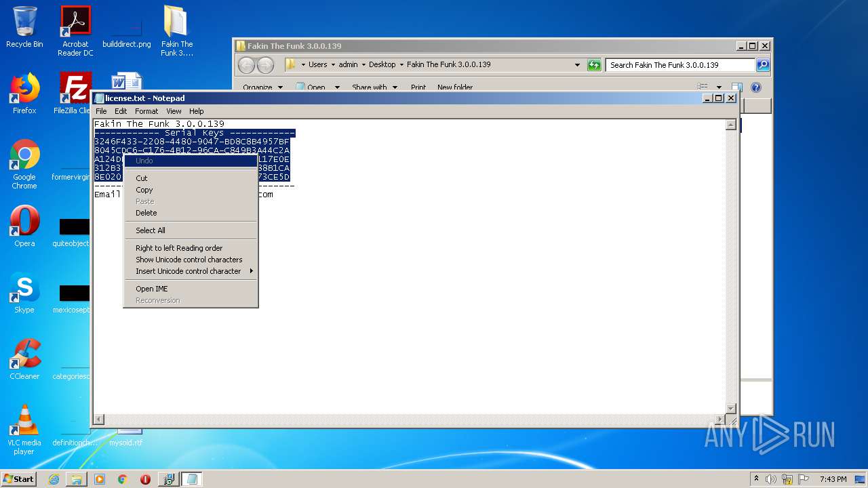Expand Explorer address history dropdown
Screen dimensions: 868x488
[x=577, y=65]
